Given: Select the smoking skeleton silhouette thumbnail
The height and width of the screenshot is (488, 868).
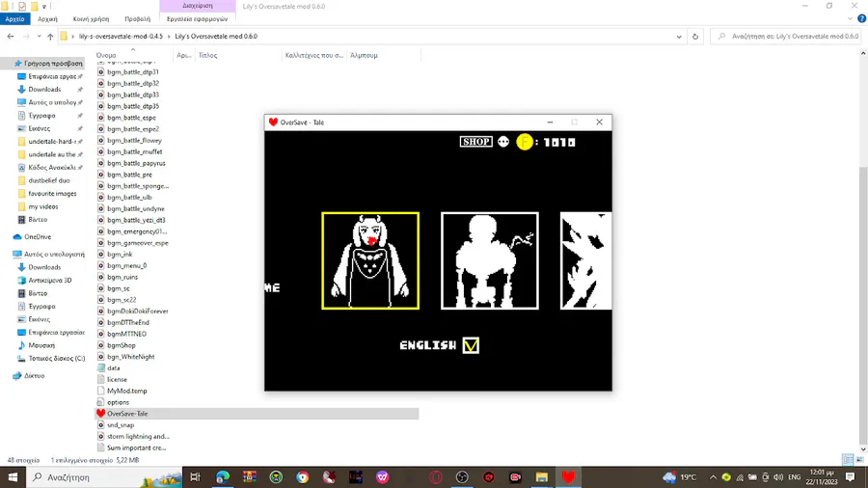Looking at the screenshot, I should (x=490, y=260).
